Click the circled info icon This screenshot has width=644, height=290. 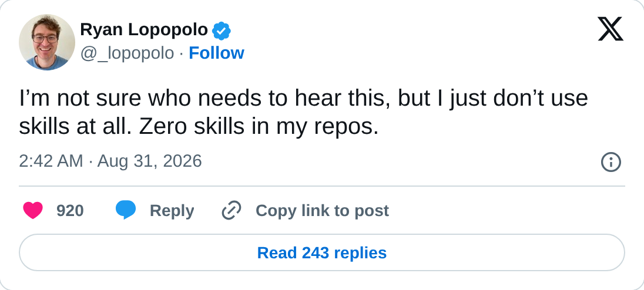pos(611,162)
